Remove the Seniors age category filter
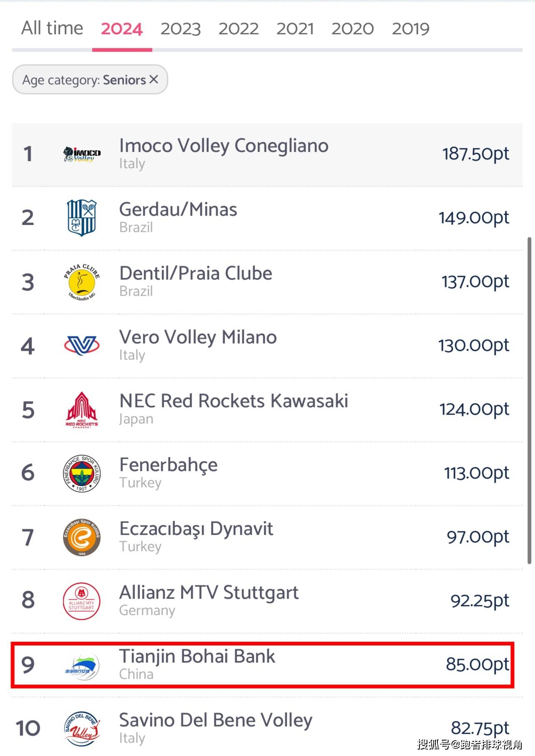The height and width of the screenshot is (756, 535). coord(154,79)
